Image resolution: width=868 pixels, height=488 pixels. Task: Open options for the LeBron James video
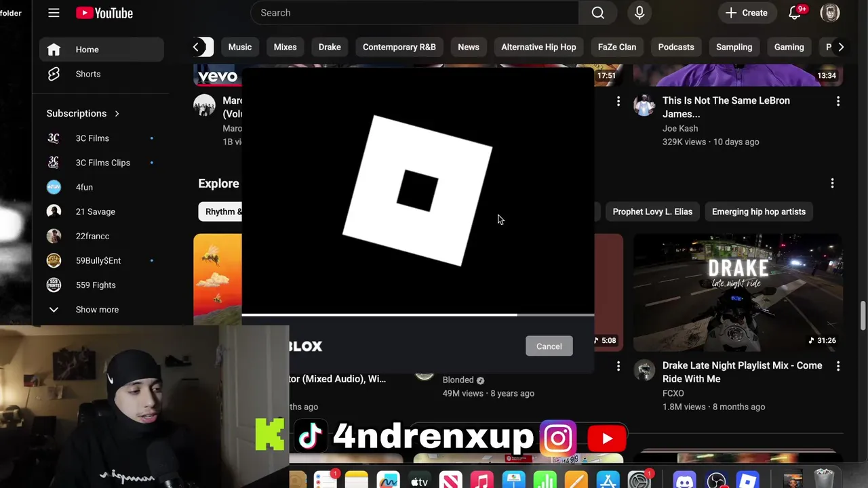pos(838,101)
